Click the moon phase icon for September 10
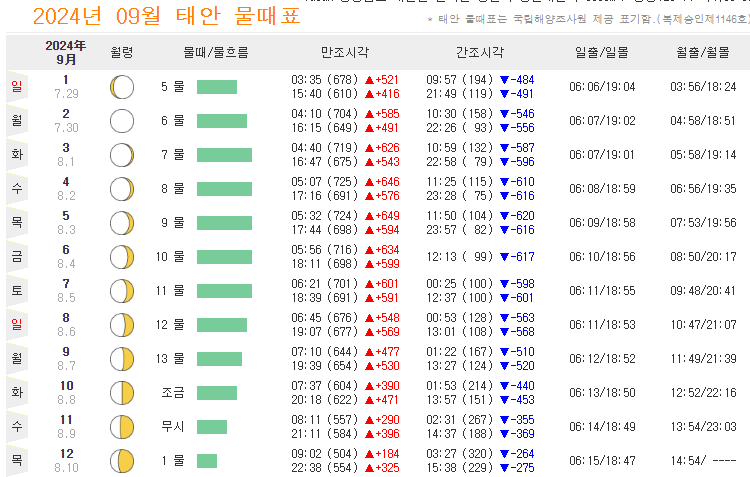 point(122,393)
